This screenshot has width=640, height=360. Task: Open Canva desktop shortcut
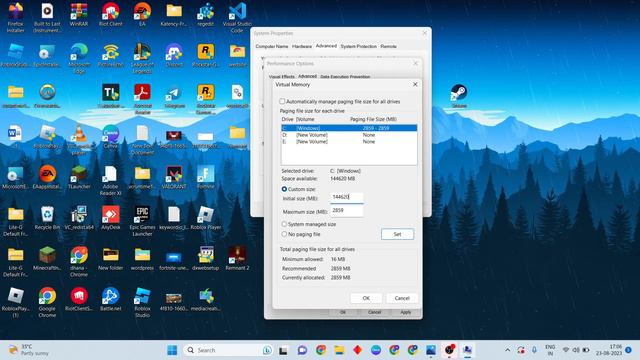tap(111, 137)
